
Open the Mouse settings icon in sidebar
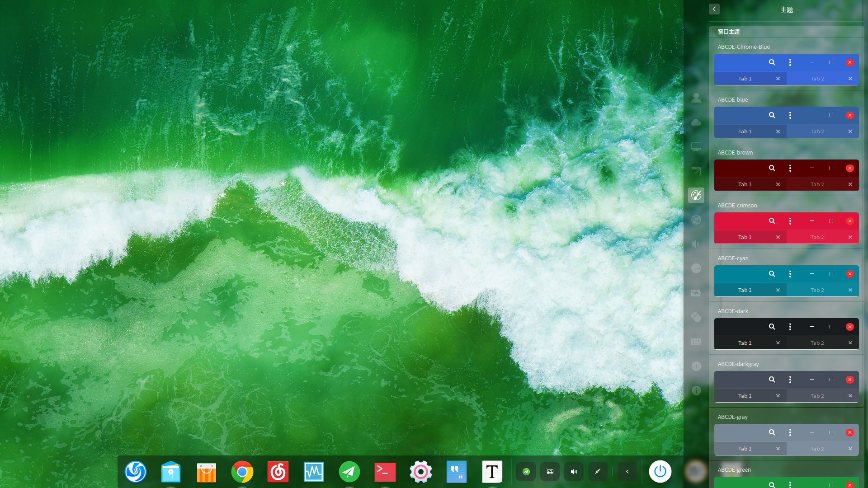(696, 317)
